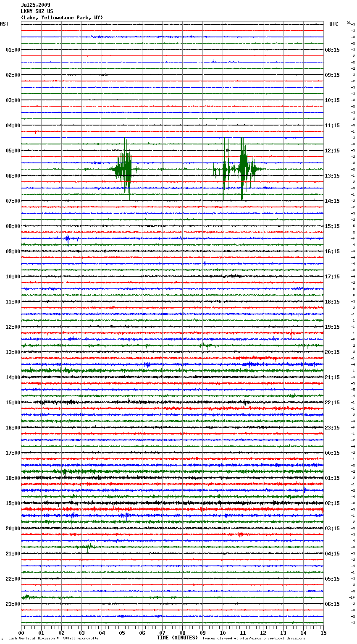Select the 08 minute tick label at bottom
Screen dimensions: 357x644
(183, 633)
